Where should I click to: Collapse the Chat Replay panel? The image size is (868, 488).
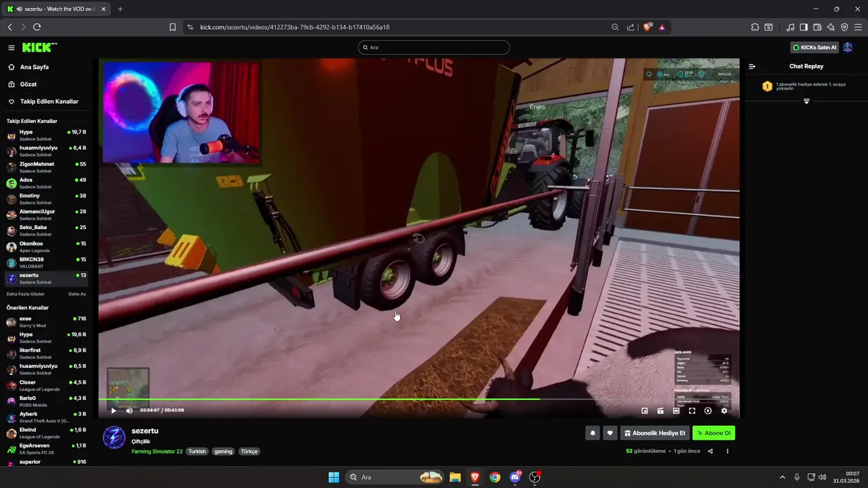point(752,66)
